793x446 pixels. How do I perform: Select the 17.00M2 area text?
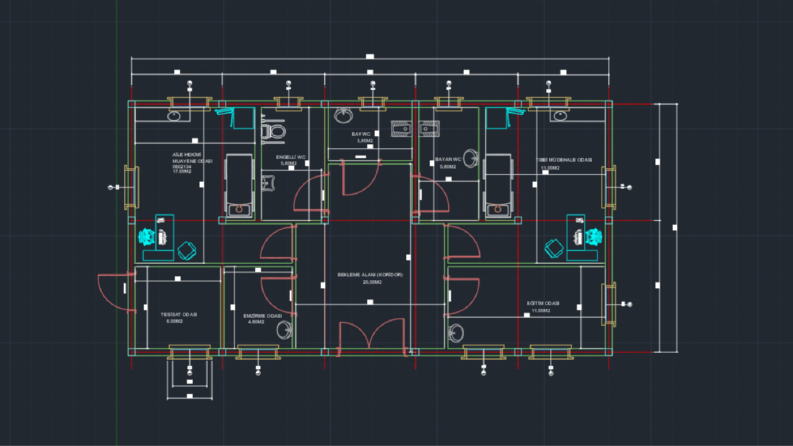pos(182,171)
